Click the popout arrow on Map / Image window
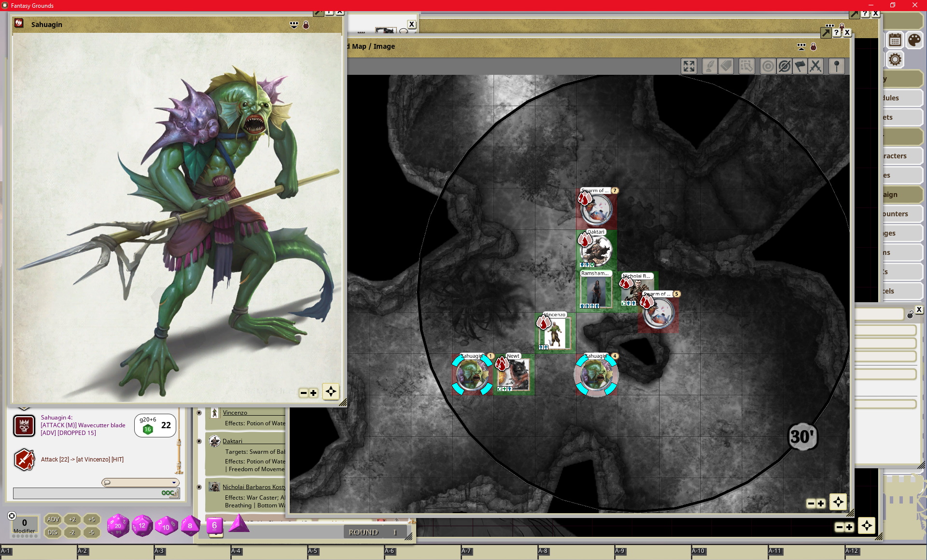Image resolution: width=927 pixels, height=560 pixels. [826, 33]
